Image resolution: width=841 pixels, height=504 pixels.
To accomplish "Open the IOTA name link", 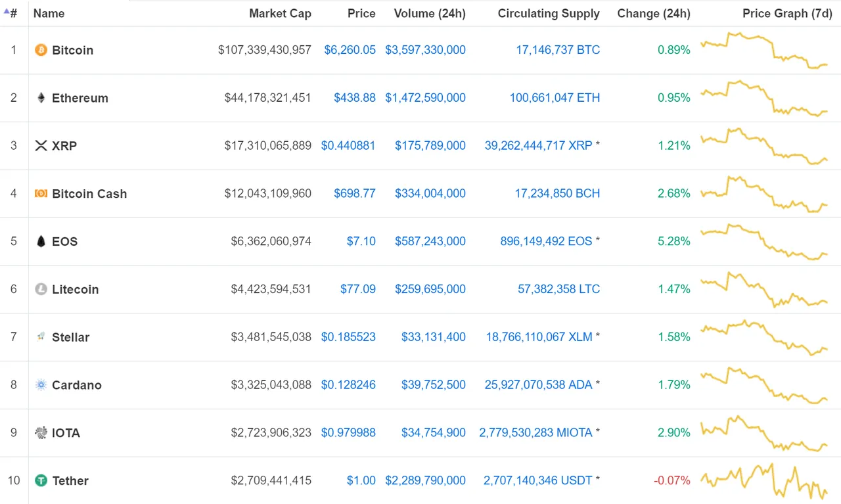I will click(x=66, y=433).
